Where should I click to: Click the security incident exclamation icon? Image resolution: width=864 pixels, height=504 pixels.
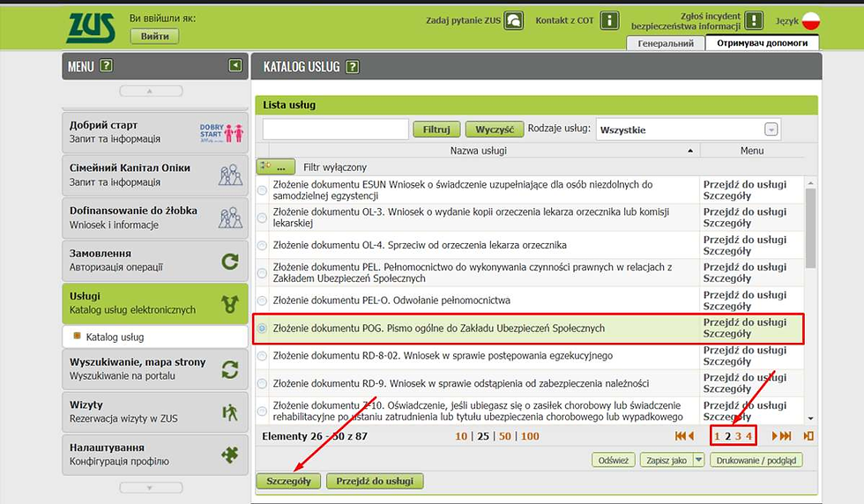tap(754, 21)
